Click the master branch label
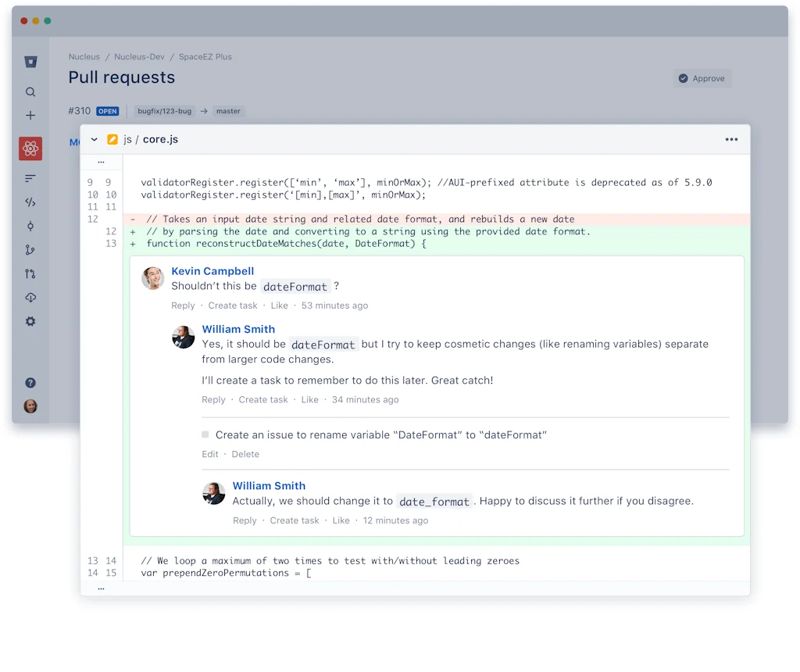 coord(227,111)
